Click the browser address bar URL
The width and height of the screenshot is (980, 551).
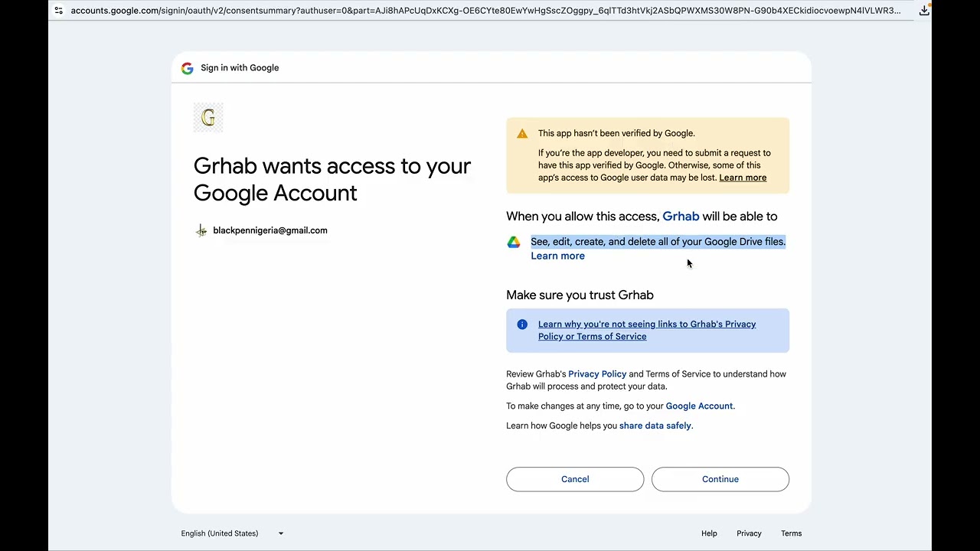pyautogui.click(x=485, y=11)
